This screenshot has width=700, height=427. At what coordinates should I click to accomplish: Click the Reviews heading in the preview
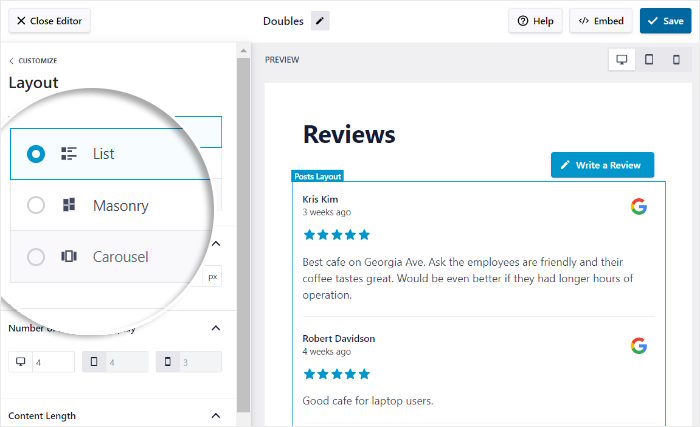pyautogui.click(x=349, y=134)
